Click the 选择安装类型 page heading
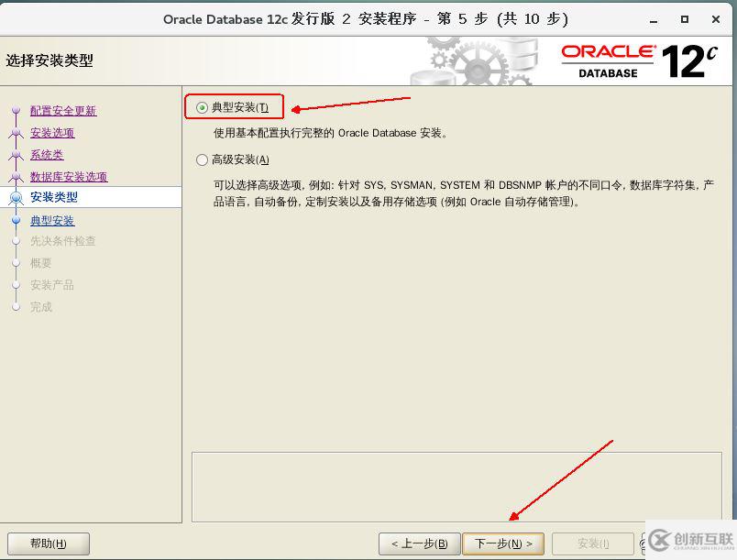The height and width of the screenshot is (560, 737). click(49, 60)
